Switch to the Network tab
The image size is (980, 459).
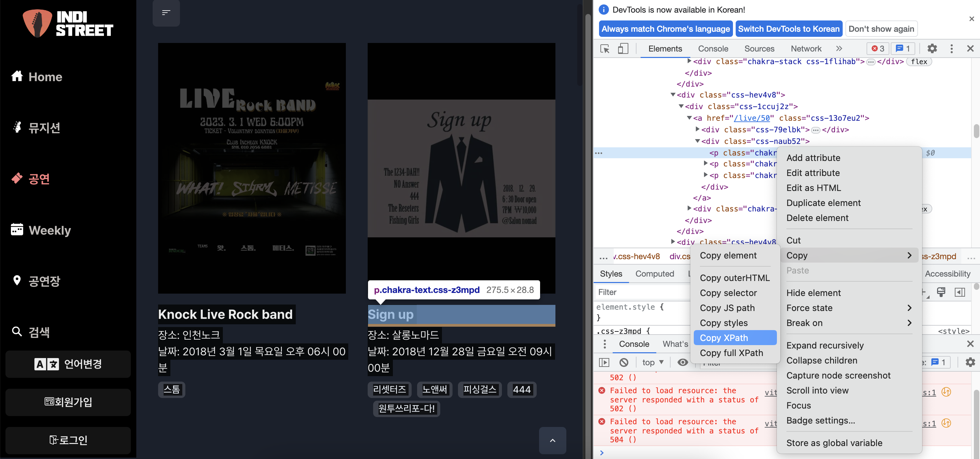click(x=806, y=49)
